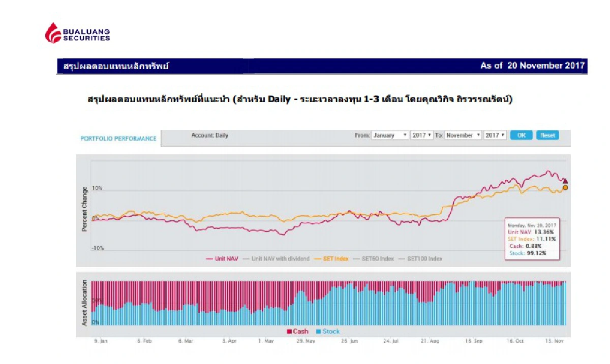The height and width of the screenshot is (364, 610).
Task: Open the PORTFOLIO PERFORMANCE tab
Action: 118,139
